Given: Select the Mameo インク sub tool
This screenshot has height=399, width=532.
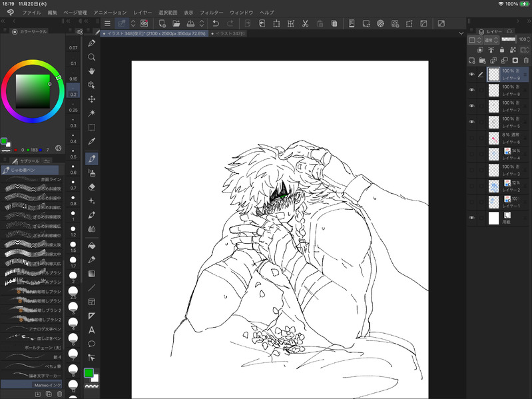Looking at the screenshot, I should click(x=31, y=385).
